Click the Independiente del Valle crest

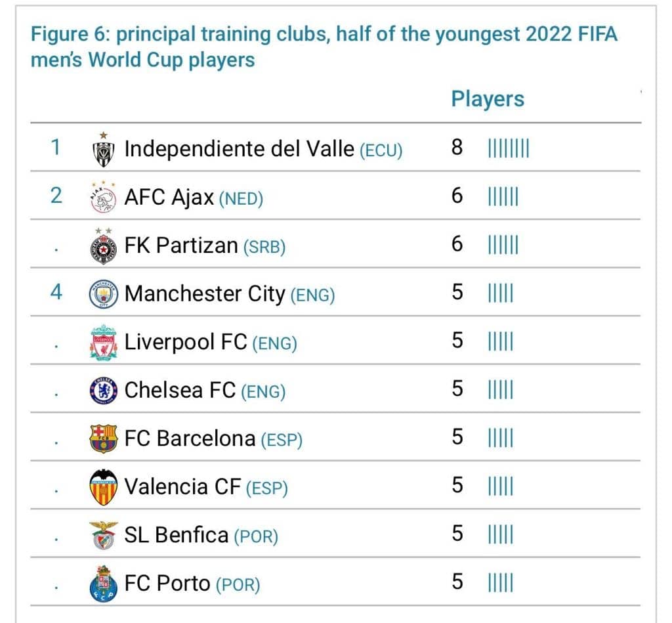103,150
